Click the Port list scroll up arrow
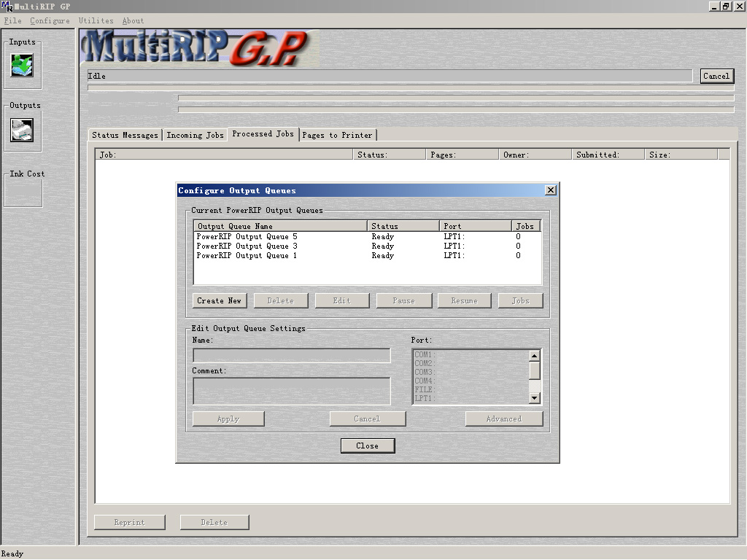The image size is (747, 560). 535,356
